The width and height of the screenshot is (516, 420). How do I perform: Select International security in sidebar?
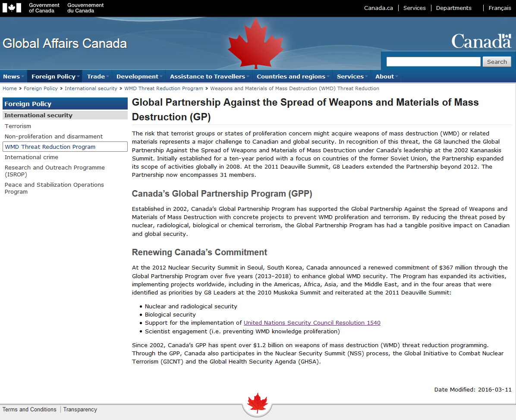(x=65, y=116)
